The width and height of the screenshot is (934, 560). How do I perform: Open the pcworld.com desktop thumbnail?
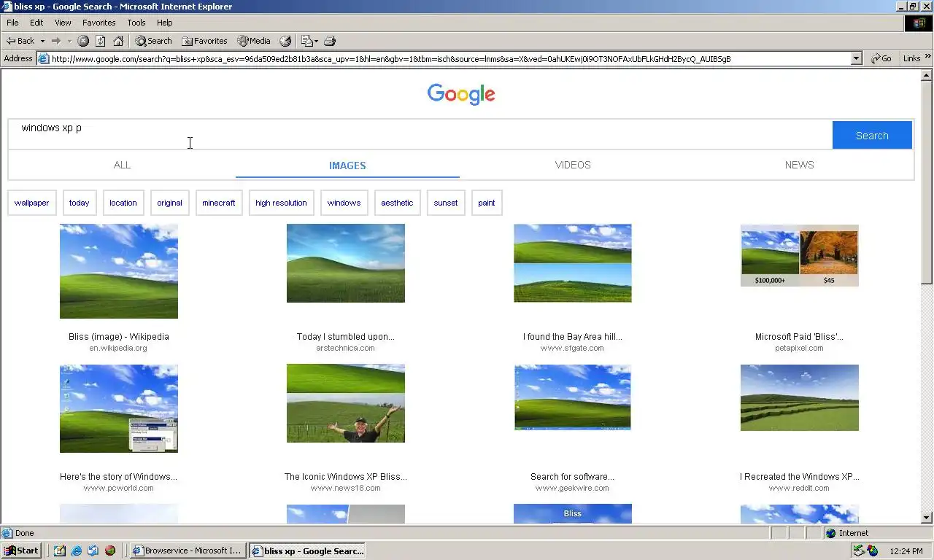click(119, 408)
